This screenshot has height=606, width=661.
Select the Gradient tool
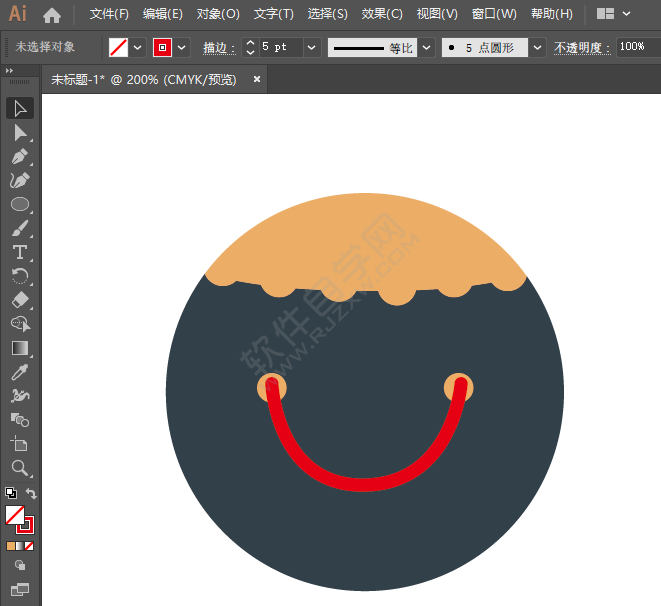pyautogui.click(x=19, y=348)
